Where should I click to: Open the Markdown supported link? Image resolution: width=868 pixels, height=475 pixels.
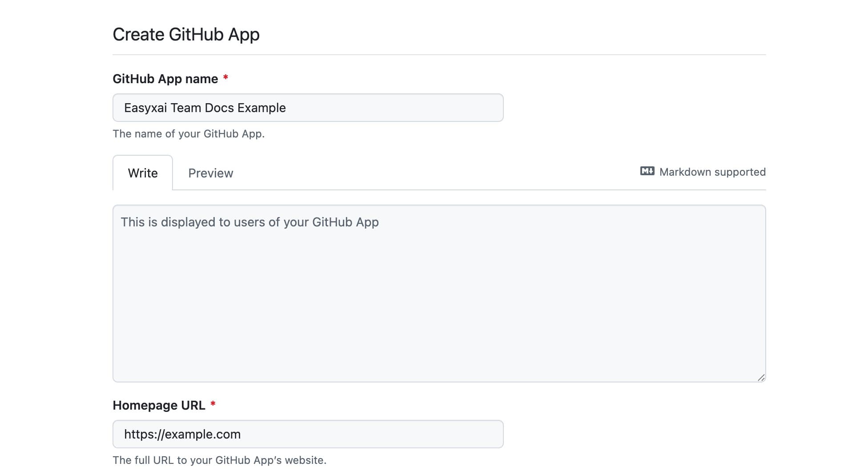pyautogui.click(x=703, y=172)
